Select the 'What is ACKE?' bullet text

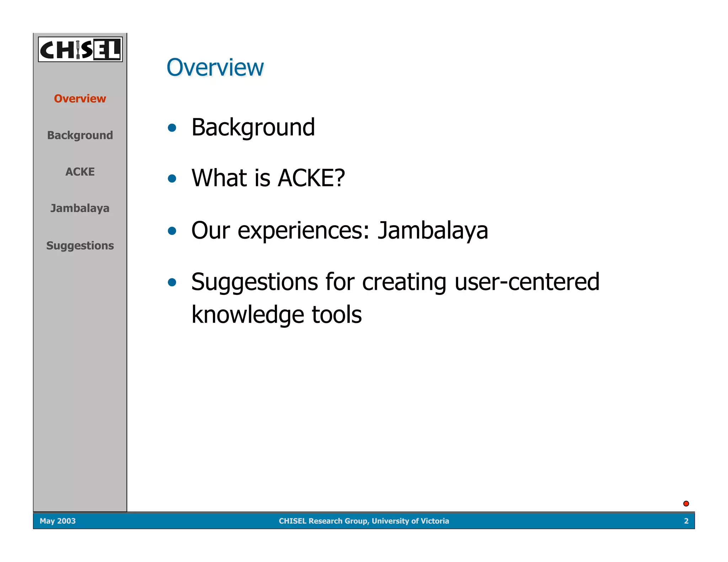click(x=268, y=178)
